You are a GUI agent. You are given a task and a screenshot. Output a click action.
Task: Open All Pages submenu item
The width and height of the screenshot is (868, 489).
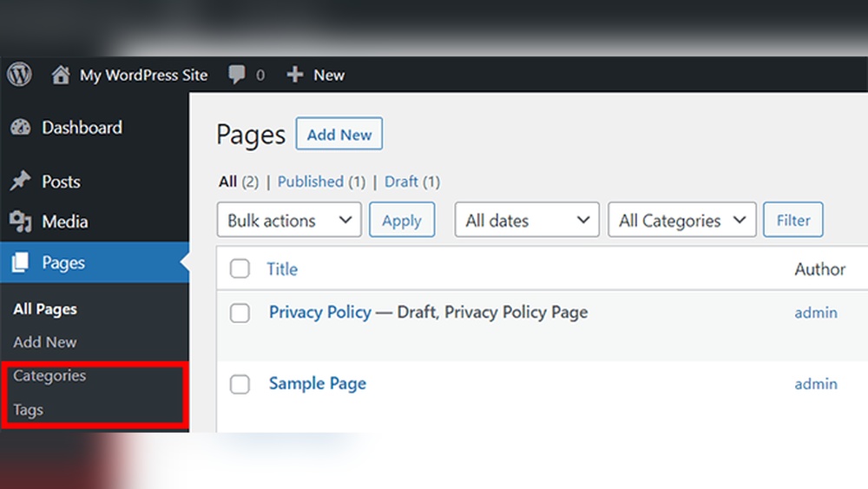pos(45,309)
